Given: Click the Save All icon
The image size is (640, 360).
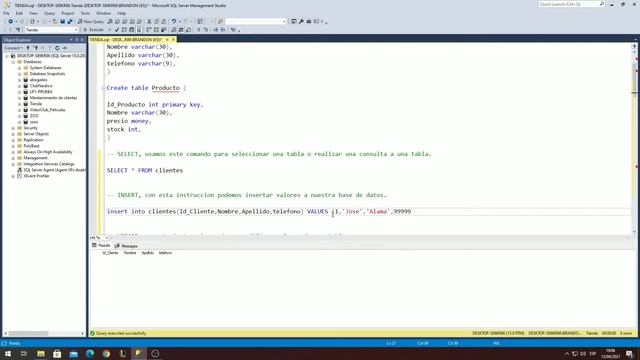Looking at the screenshot, I should click(x=70, y=21).
